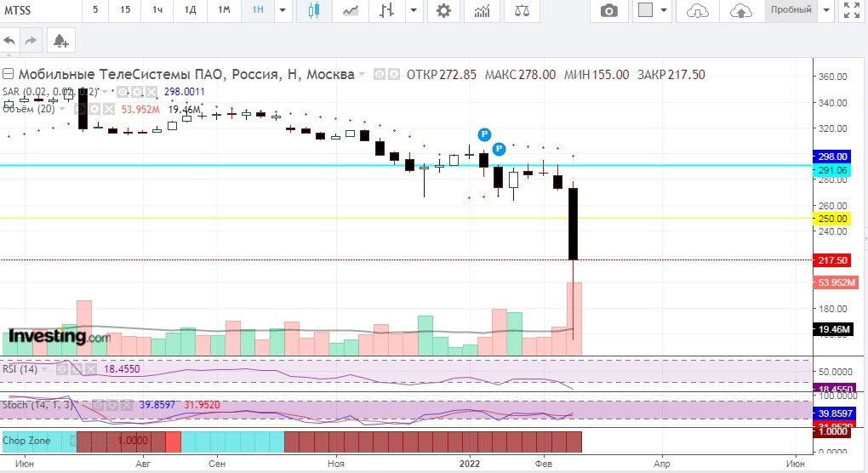Open chart properties gear icon
Viewport: 868px width, 473px height.
point(443,10)
